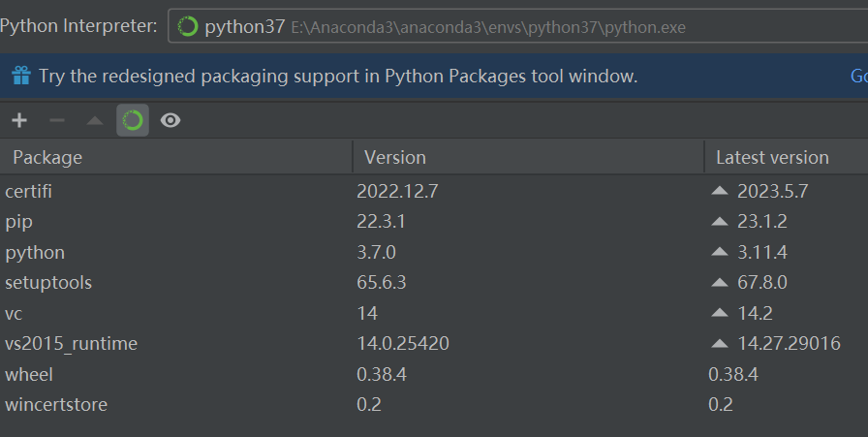Click the upgrade arrow beside setuptools 67.8.0
Screen dimensions: 868x437
719,282
